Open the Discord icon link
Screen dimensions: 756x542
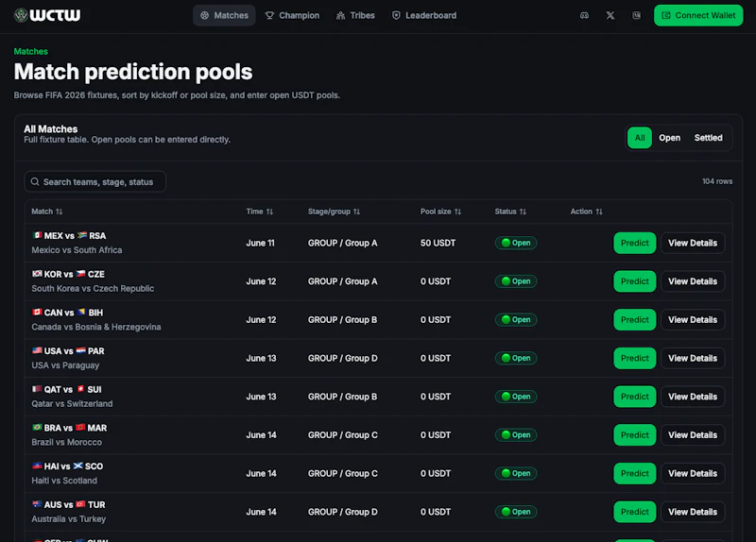(584, 15)
